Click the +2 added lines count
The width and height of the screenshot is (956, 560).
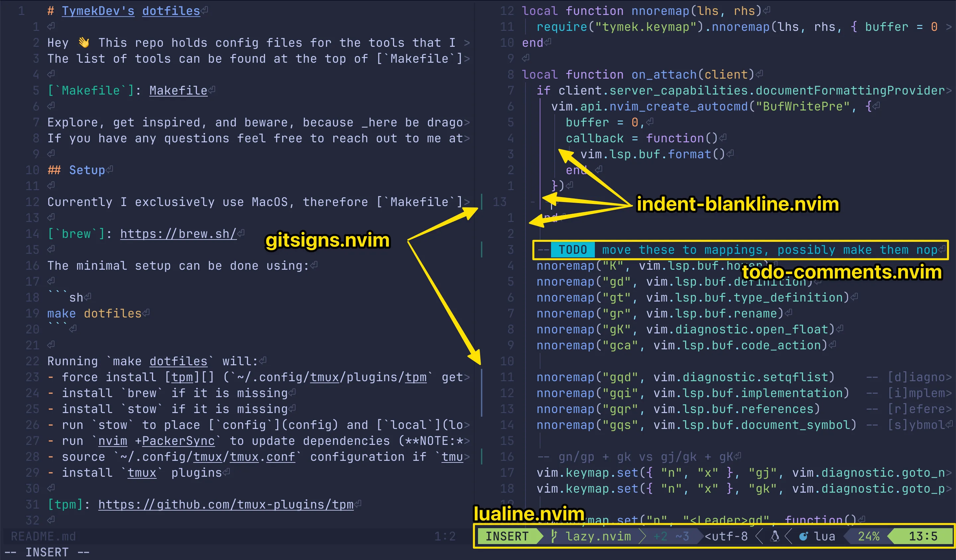coord(661,536)
